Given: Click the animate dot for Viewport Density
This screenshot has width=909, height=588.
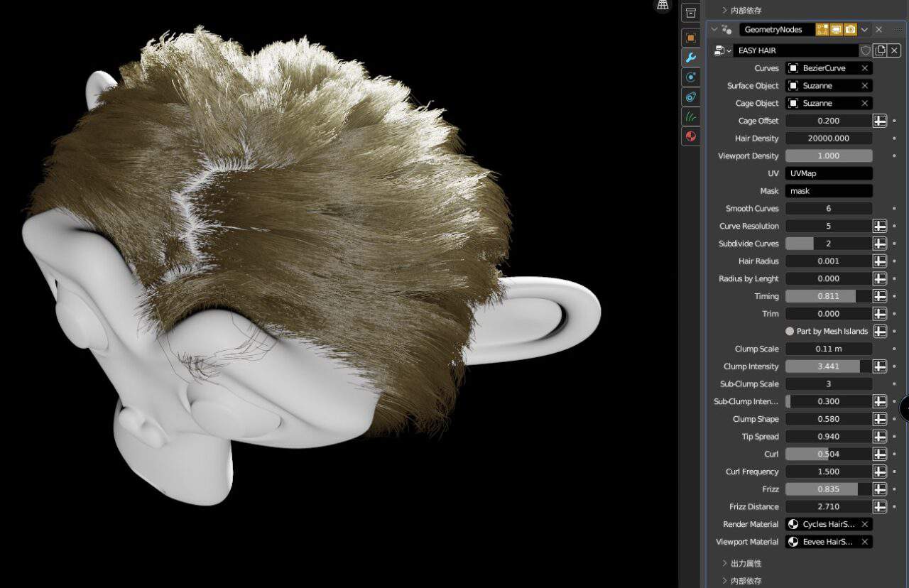Looking at the screenshot, I should 894,156.
